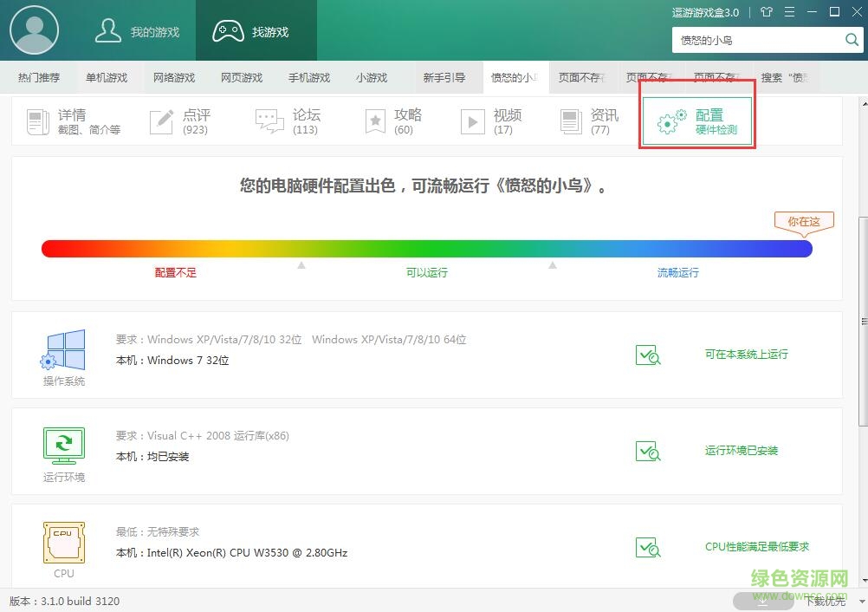Click the search magnifier icon
Image resolution: width=868 pixels, height=612 pixels.
point(851,39)
